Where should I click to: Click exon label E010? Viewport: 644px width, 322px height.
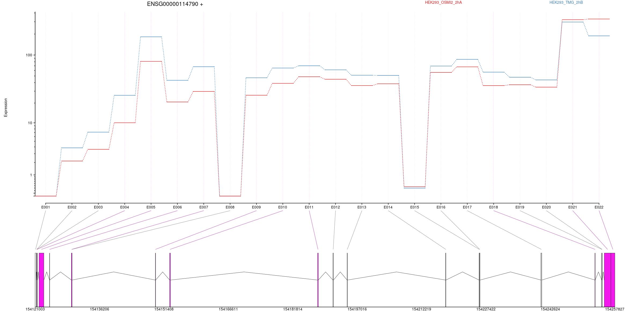pyautogui.click(x=283, y=207)
